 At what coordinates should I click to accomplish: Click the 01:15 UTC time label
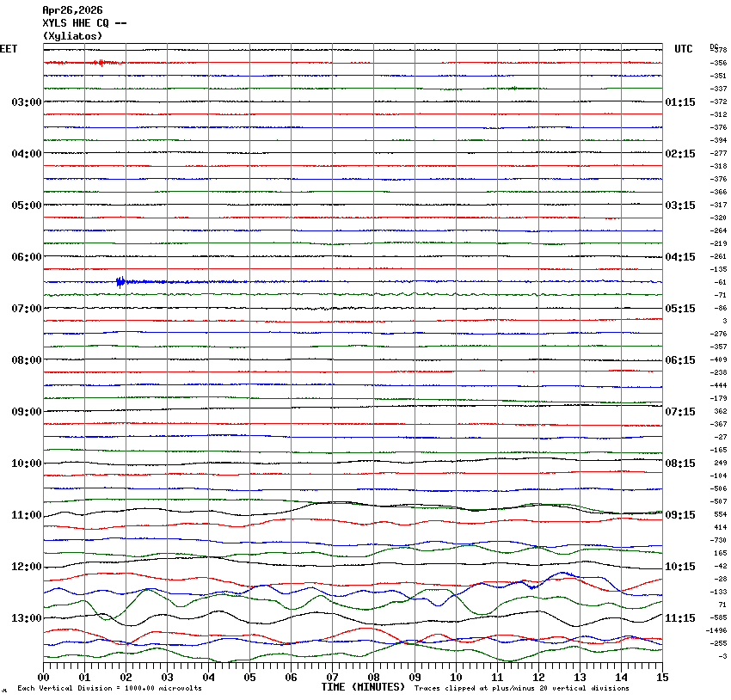[x=680, y=102]
